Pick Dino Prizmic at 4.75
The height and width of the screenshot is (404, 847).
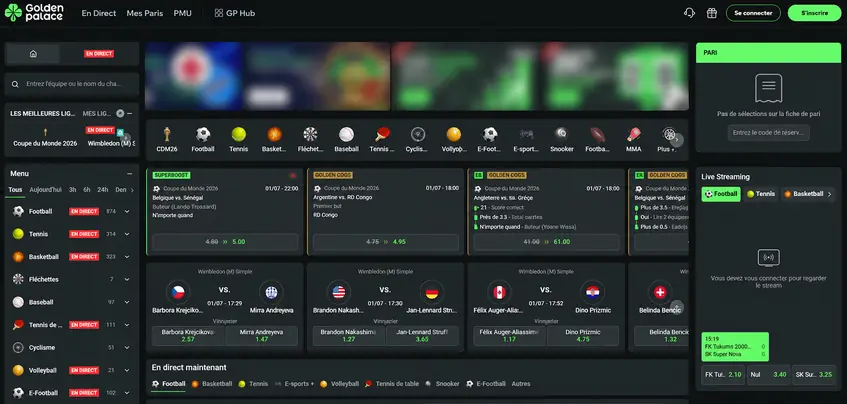583,336
